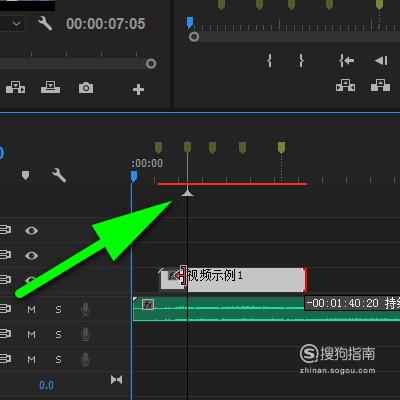Toggle the eye icon on the top video track
Viewport: 400px width, 400px height.
tap(31, 230)
